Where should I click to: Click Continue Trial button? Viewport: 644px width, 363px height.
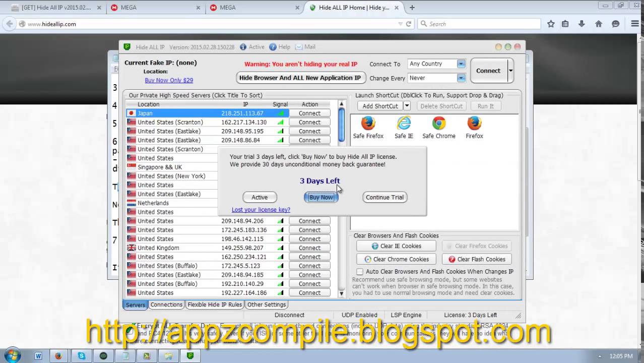[384, 197]
